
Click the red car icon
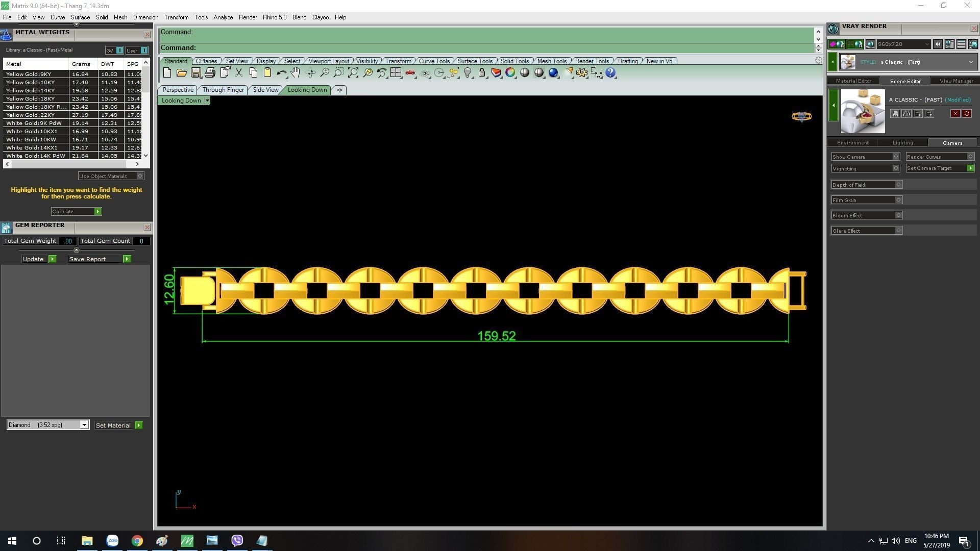tap(410, 73)
